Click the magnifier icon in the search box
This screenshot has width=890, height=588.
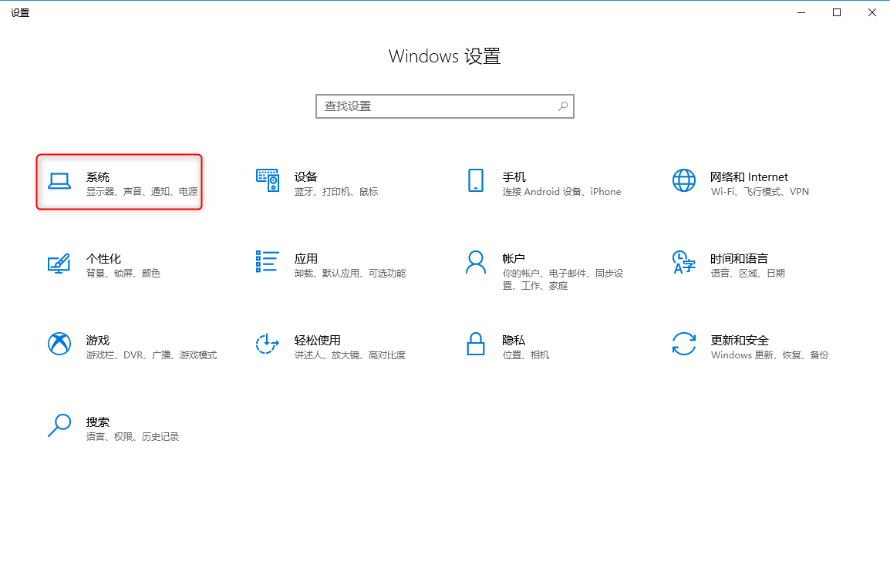(563, 106)
